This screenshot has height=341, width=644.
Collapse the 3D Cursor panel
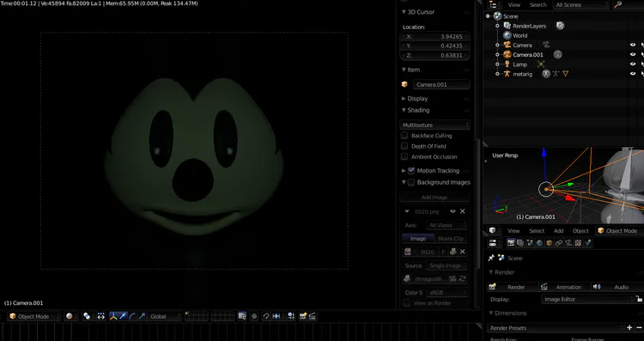tap(404, 12)
